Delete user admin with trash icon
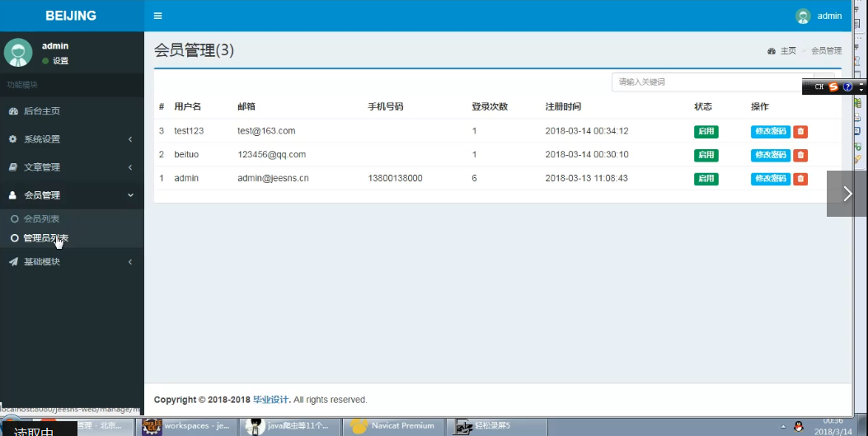This screenshot has height=436, width=868. coord(800,179)
